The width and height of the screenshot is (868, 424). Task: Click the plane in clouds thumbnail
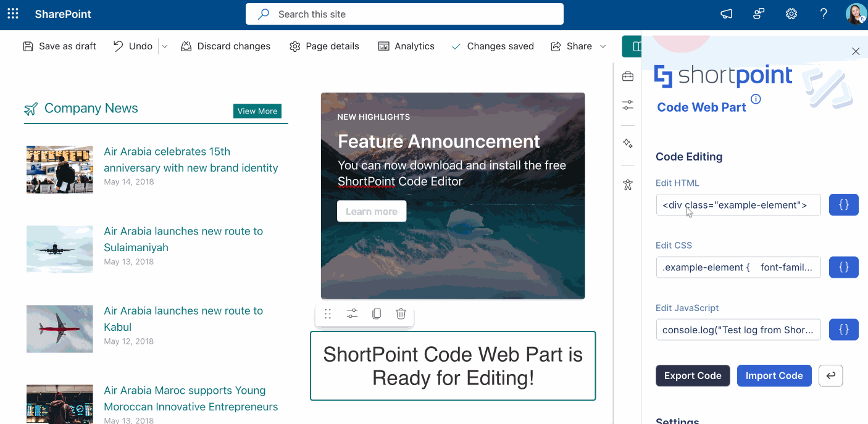(60, 249)
